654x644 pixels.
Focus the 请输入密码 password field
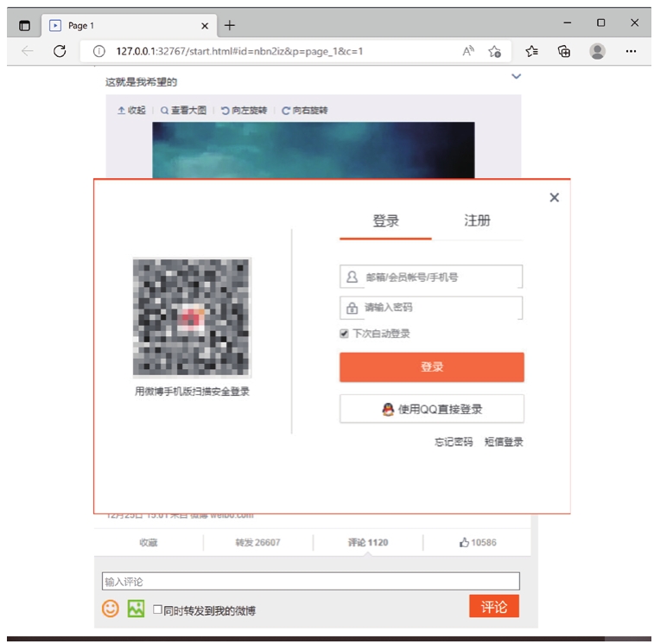click(x=431, y=308)
